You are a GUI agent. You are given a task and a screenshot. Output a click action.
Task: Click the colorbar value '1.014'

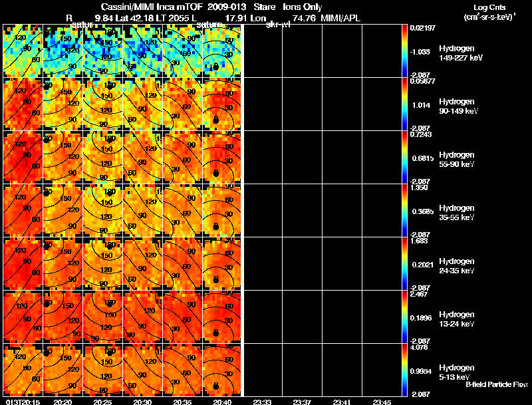click(421, 105)
